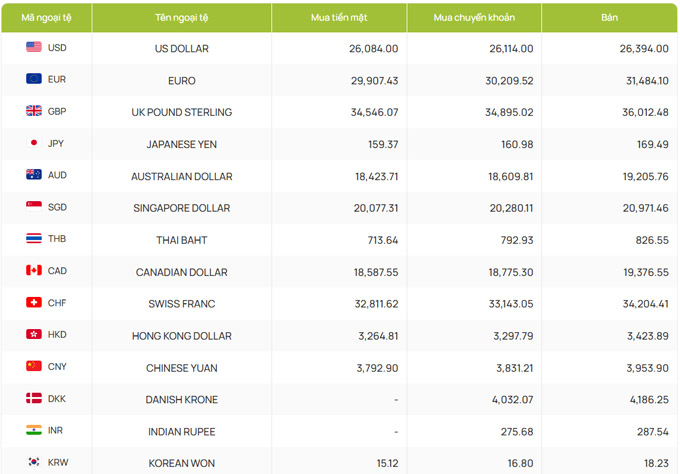The image size is (680, 474).
Task: Click the Hong Kong flag icon
Action: coord(34,334)
